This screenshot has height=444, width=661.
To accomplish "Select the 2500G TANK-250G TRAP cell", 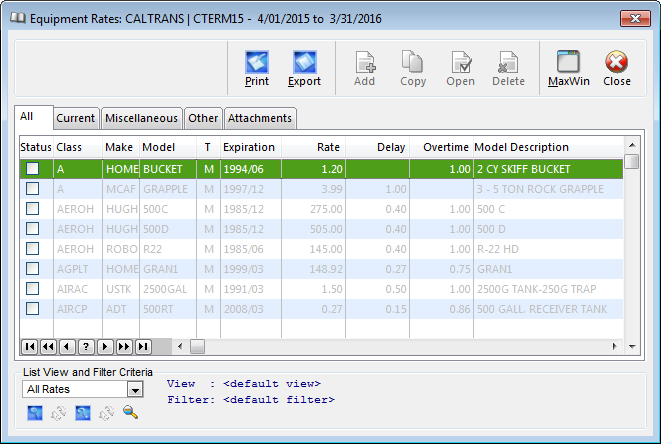I will pos(548,289).
